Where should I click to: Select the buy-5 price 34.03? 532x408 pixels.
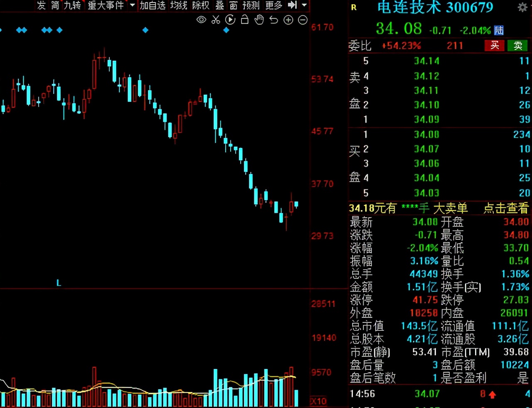(x=426, y=193)
